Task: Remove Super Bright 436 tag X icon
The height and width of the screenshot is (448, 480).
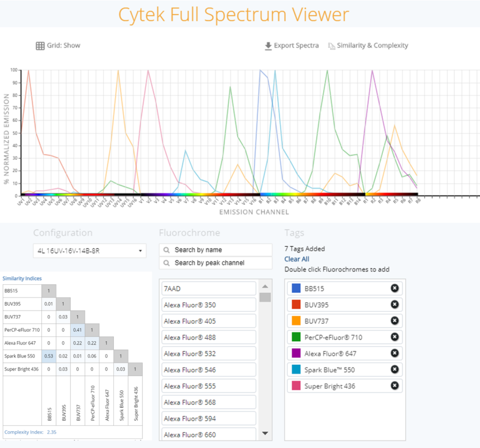Action: click(x=395, y=385)
